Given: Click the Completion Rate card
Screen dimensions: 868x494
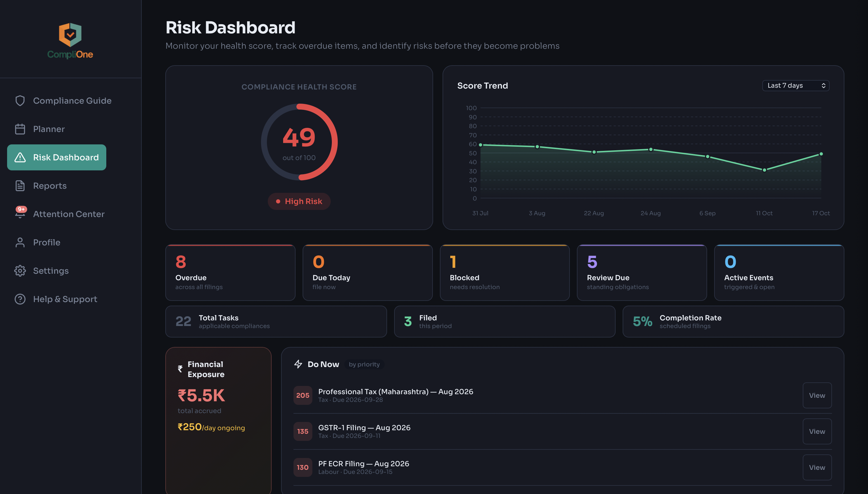Looking at the screenshot, I should pos(733,321).
